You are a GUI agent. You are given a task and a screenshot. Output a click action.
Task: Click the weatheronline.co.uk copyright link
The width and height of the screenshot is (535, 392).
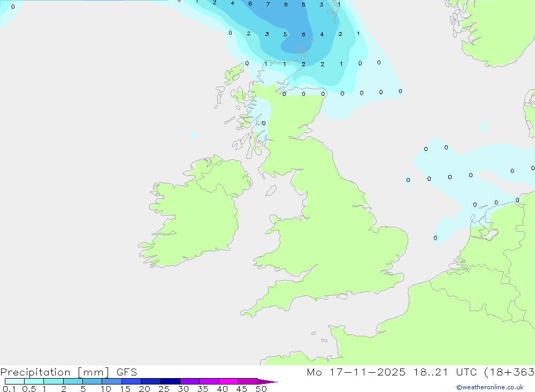490,387
